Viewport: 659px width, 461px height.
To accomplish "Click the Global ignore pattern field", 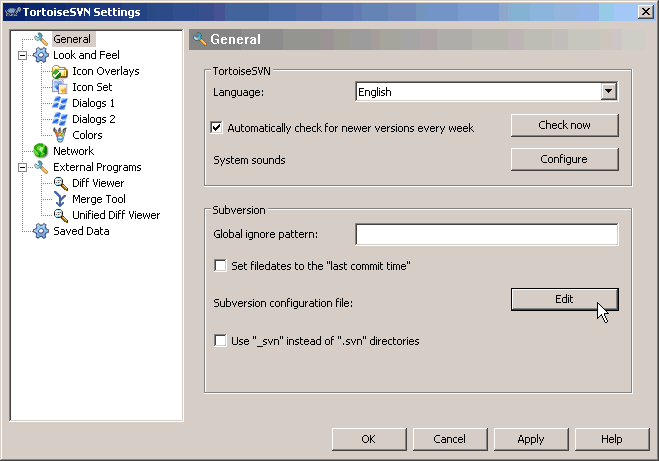I will pyautogui.click(x=487, y=234).
